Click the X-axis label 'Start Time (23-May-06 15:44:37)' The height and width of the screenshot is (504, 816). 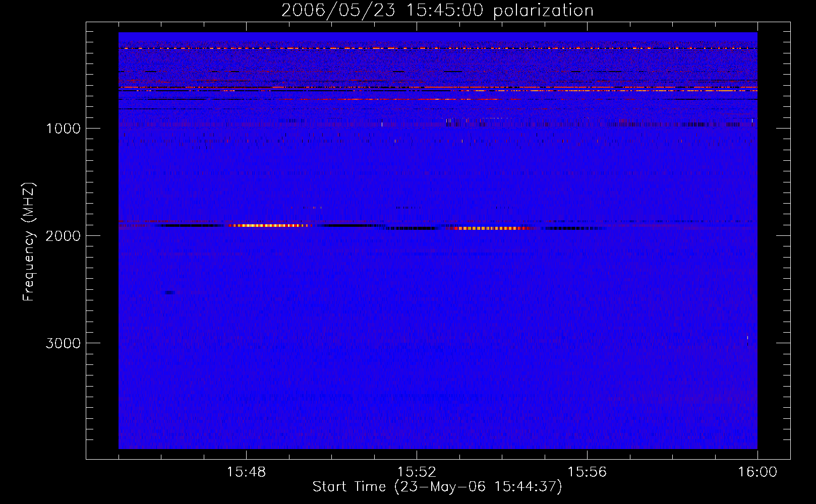pyautogui.click(x=437, y=487)
